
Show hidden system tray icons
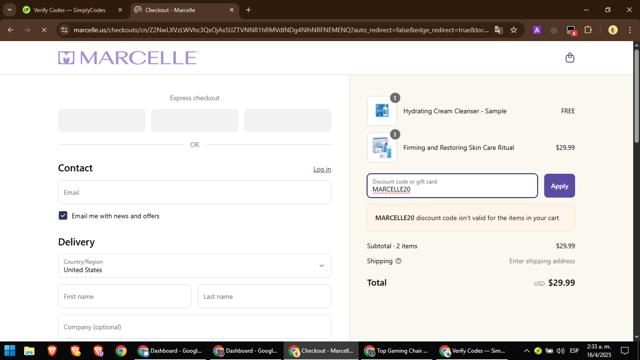tap(527, 351)
